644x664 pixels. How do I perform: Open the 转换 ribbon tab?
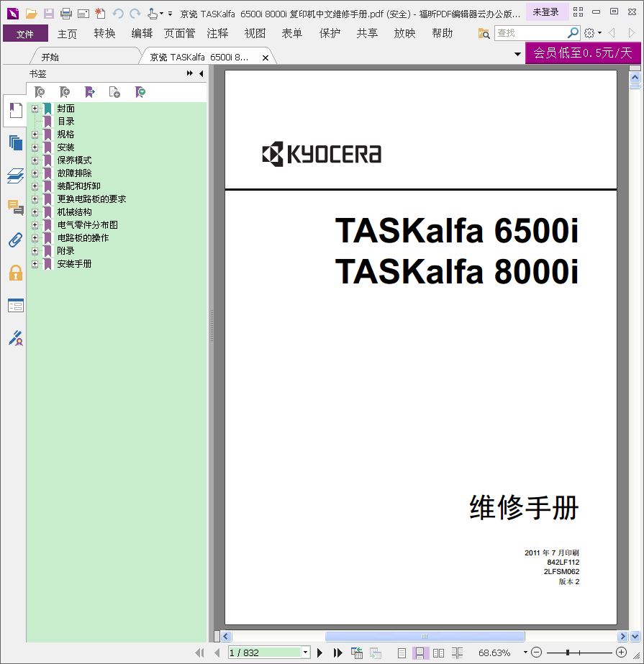coord(104,34)
